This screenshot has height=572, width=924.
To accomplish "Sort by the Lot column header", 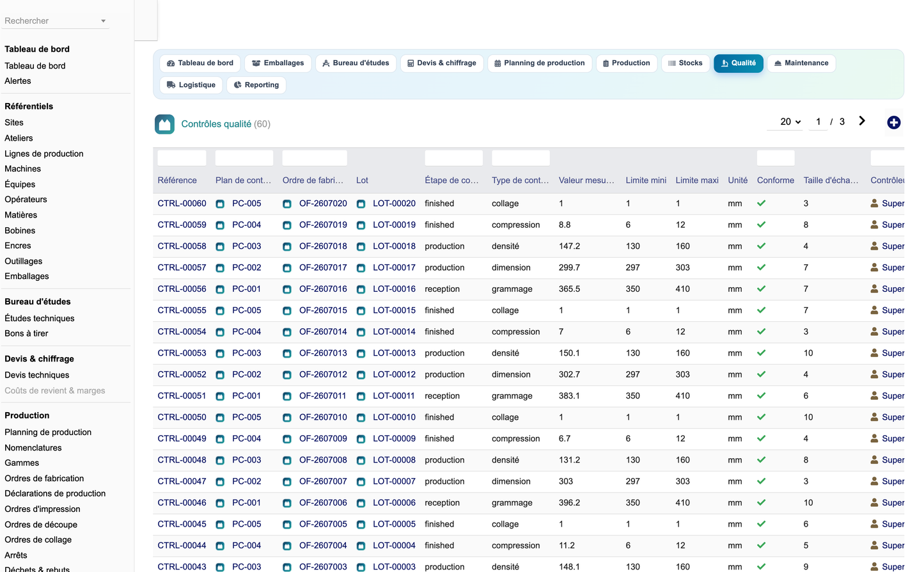I will (x=363, y=180).
